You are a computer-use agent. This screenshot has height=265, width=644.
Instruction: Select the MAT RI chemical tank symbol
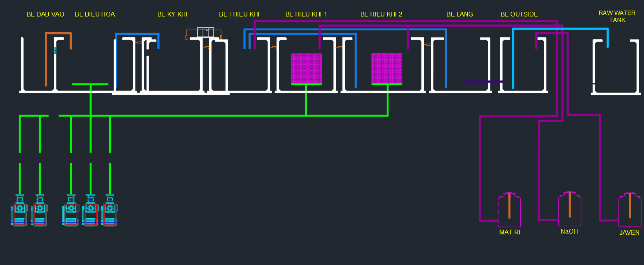pos(509,210)
